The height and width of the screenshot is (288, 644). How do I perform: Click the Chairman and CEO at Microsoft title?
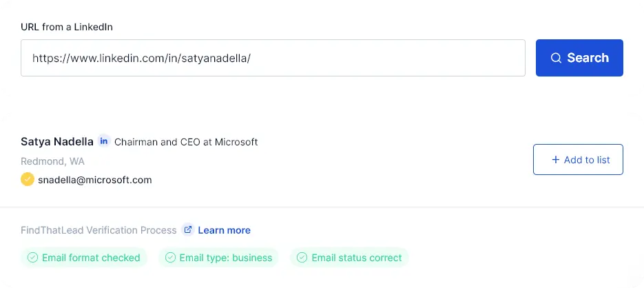pos(186,142)
